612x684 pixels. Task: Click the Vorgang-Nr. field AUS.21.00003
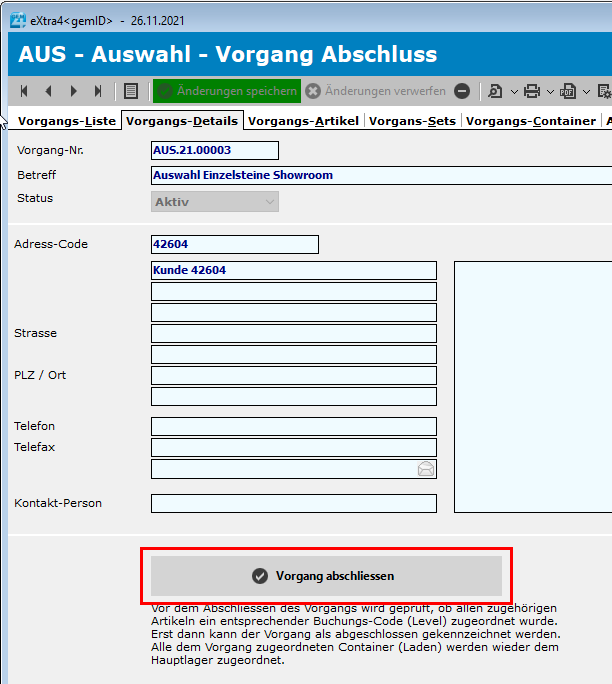(x=215, y=150)
